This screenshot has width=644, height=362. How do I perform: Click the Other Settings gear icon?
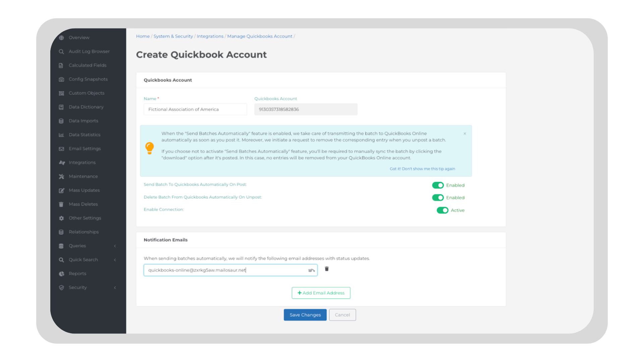click(61, 218)
